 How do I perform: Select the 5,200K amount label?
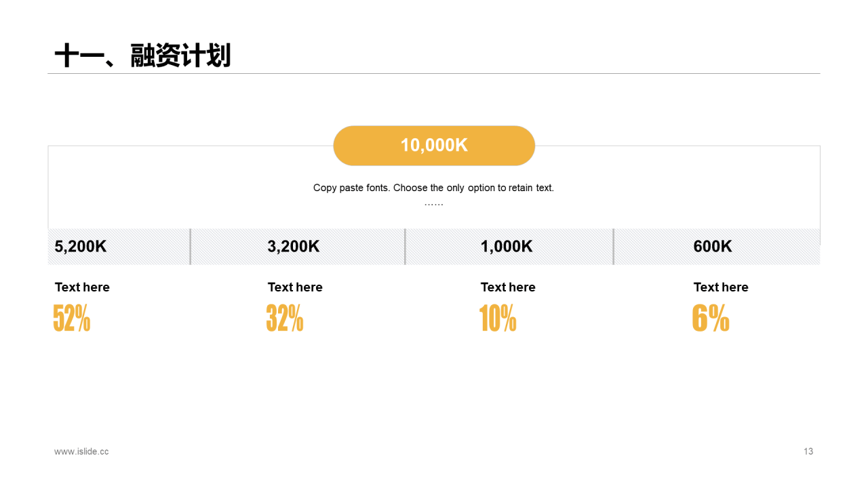pos(81,247)
